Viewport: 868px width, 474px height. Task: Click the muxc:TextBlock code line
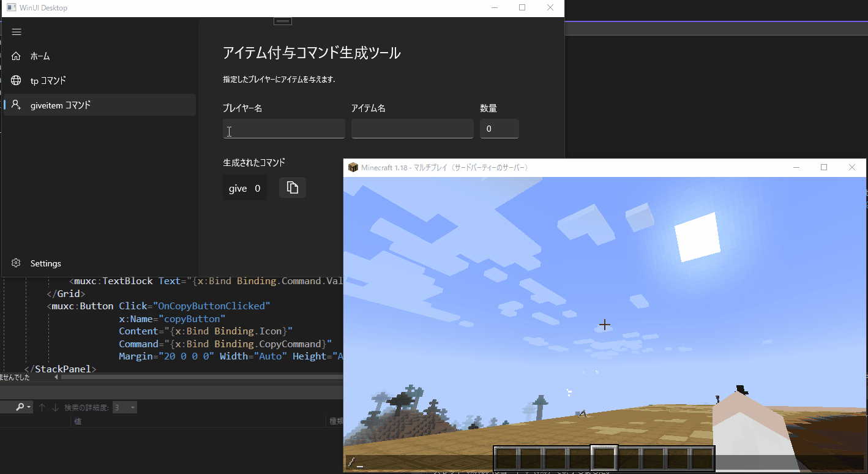pyautogui.click(x=206, y=280)
